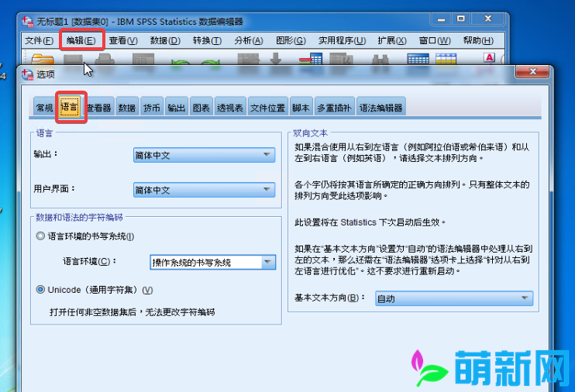Go to the 输出 tab
Image resolution: width=575 pixels, height=392 pixels.
coord(177,108)
